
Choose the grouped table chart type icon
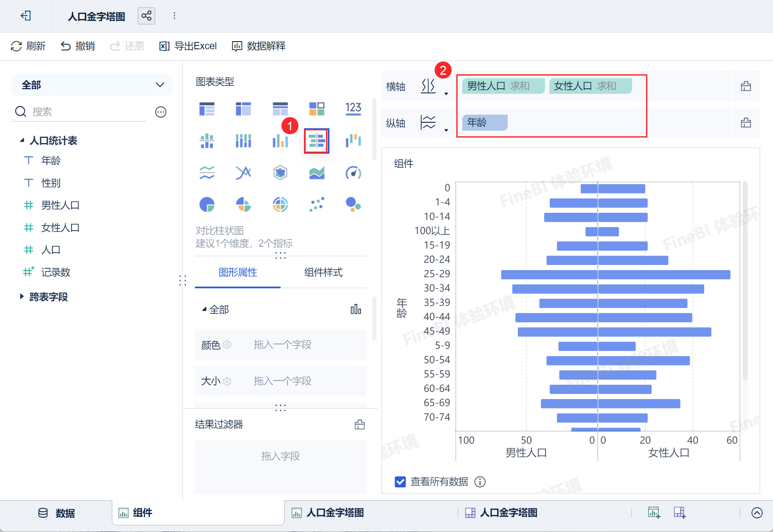pos(207,109)
